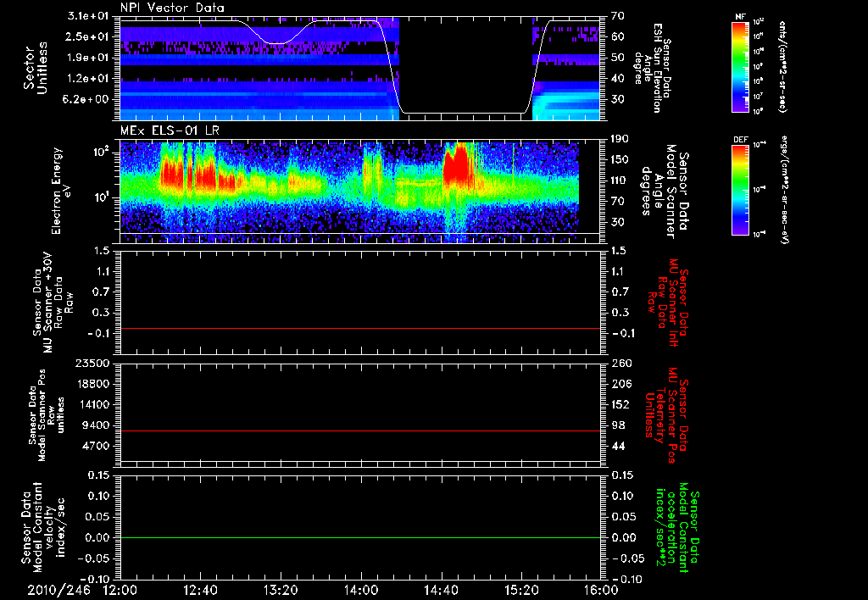Screen dimensions: 868x600
Task: Click the '150' scanner angle tick label
Action: tap(620, 160)
